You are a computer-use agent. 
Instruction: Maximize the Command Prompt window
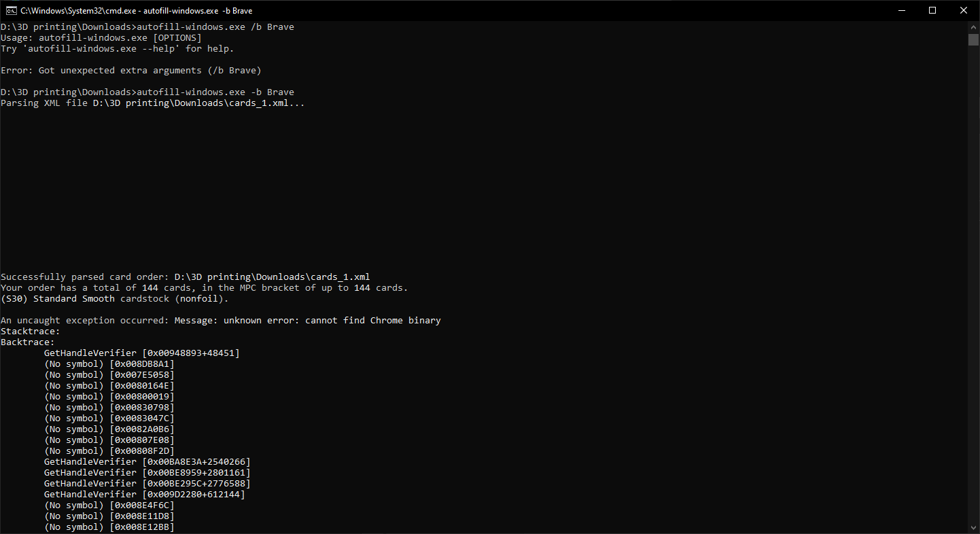click(x=932, y=10)
